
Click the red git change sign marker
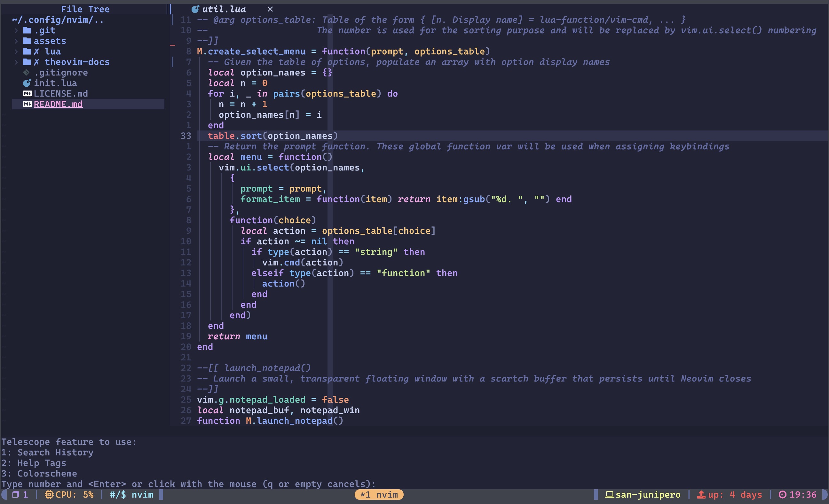pyautogui.click(x=173, y=45)
